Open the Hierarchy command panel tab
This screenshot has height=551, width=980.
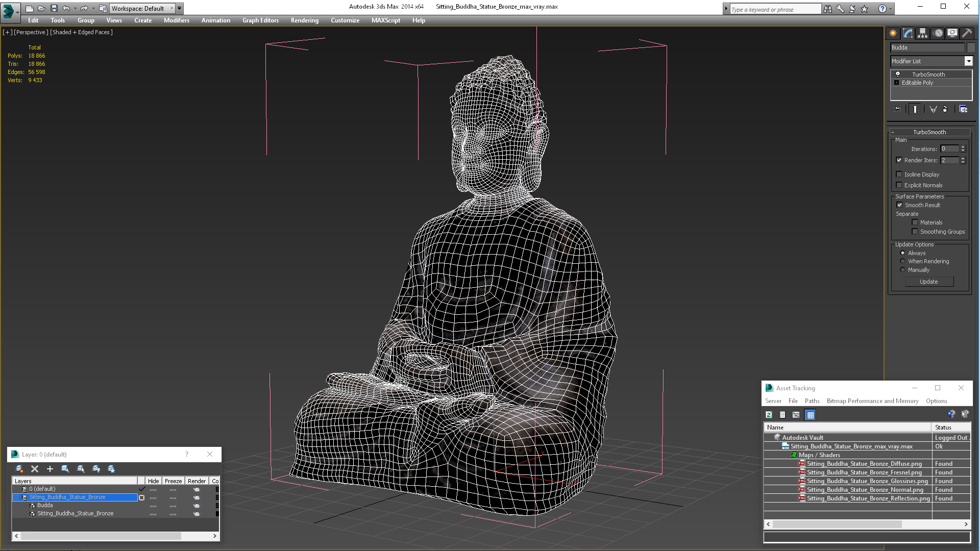point(922,33)
